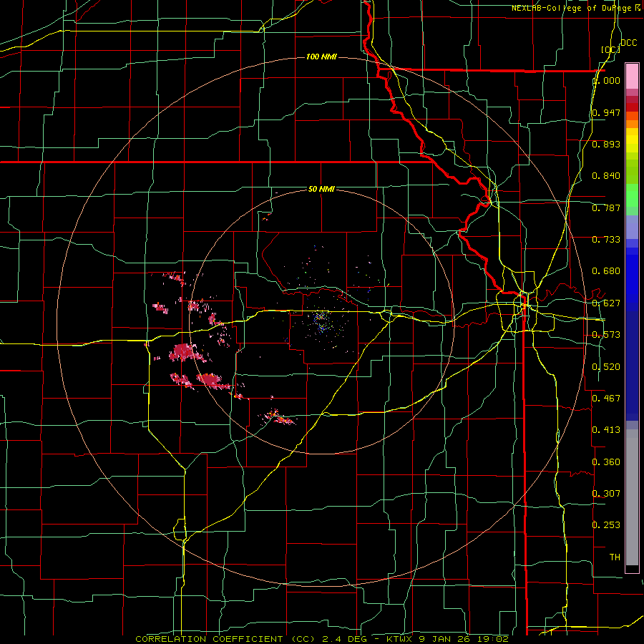Select the 0.253 legend value
This screenshot has height=644, width=644.
[x=606, y=525]
